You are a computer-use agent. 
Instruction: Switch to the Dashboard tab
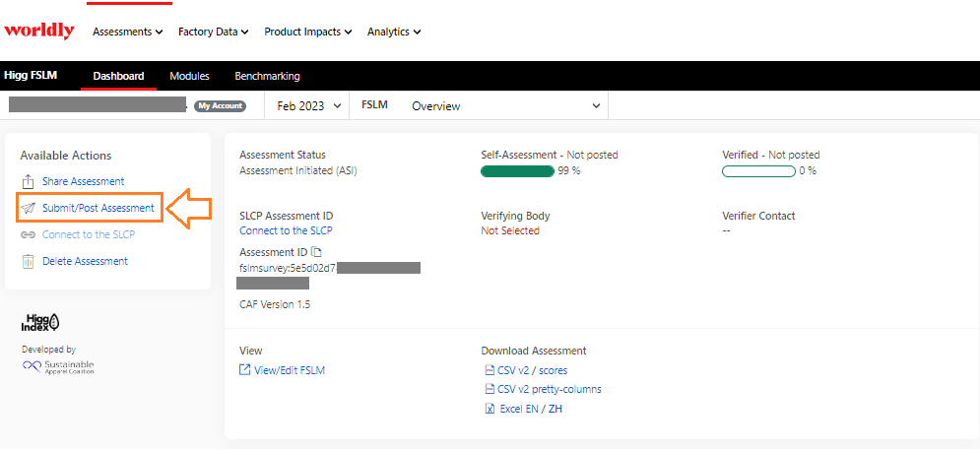119,76
